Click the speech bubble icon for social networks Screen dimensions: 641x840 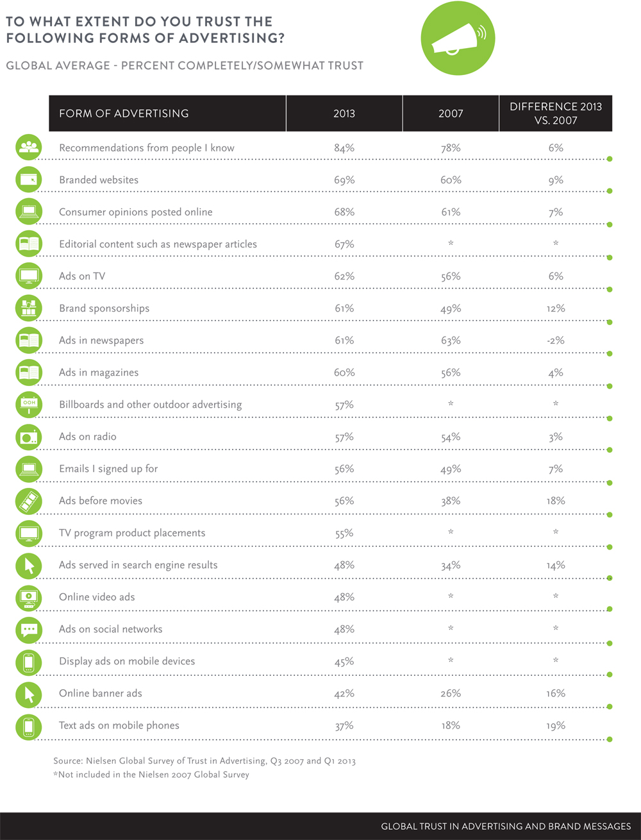(29, 630)
